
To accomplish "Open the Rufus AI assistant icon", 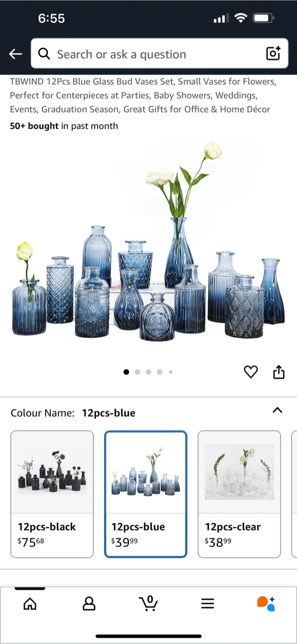I will click(266, 604).
